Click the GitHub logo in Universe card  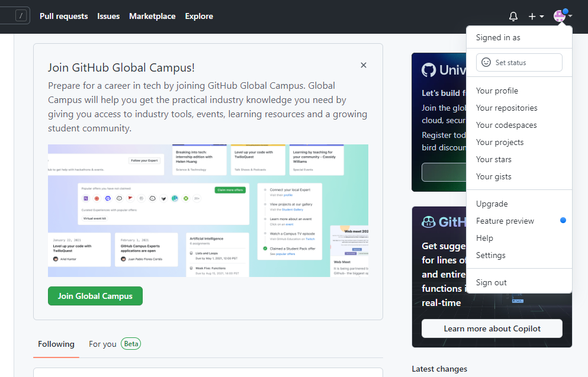[x=429, y=70]
